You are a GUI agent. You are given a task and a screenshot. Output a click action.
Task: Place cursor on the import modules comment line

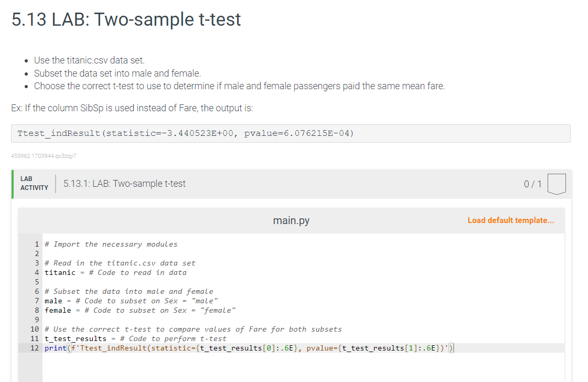tap(115, 245)
